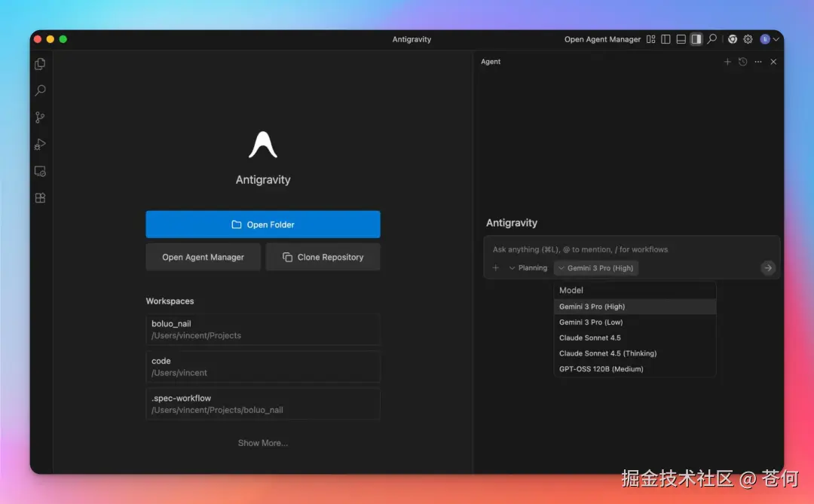Click the customize layout icon in title bar

pos(650,39)
